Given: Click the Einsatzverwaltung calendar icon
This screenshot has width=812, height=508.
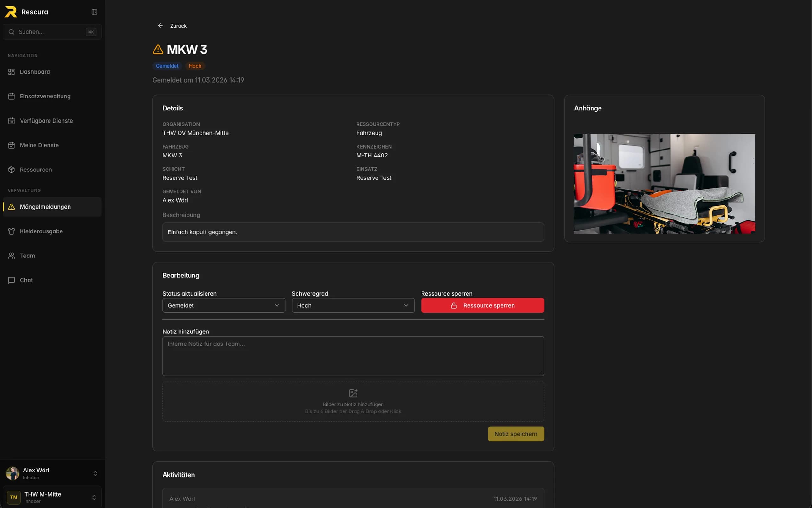Looking at the screenshot, I should pos(11,96).
